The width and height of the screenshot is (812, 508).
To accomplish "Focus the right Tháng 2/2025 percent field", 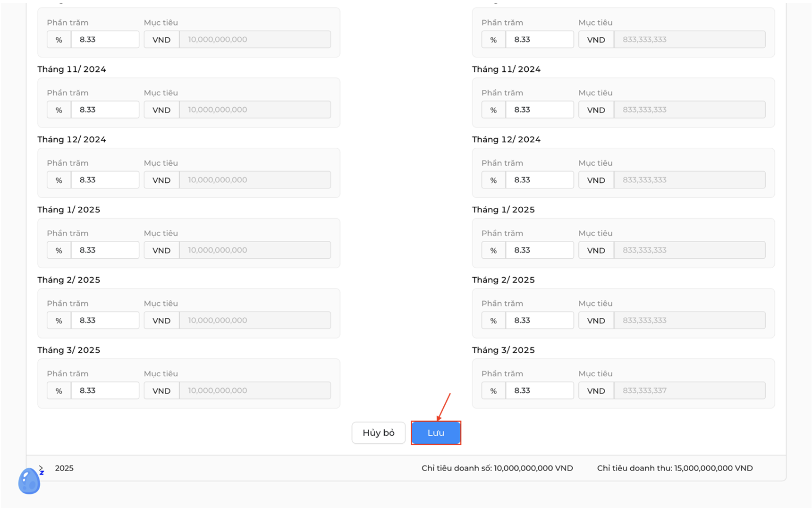I will click(x=540, y=320).
